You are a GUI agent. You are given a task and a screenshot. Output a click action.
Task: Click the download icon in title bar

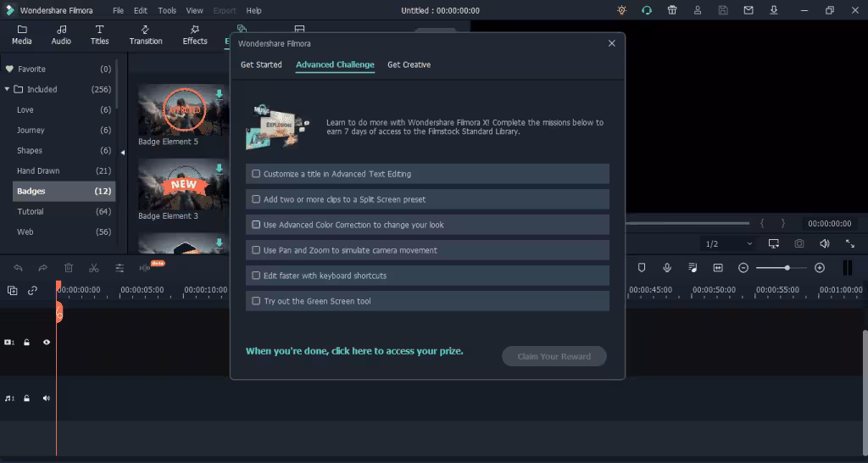(x=774, y=10)
